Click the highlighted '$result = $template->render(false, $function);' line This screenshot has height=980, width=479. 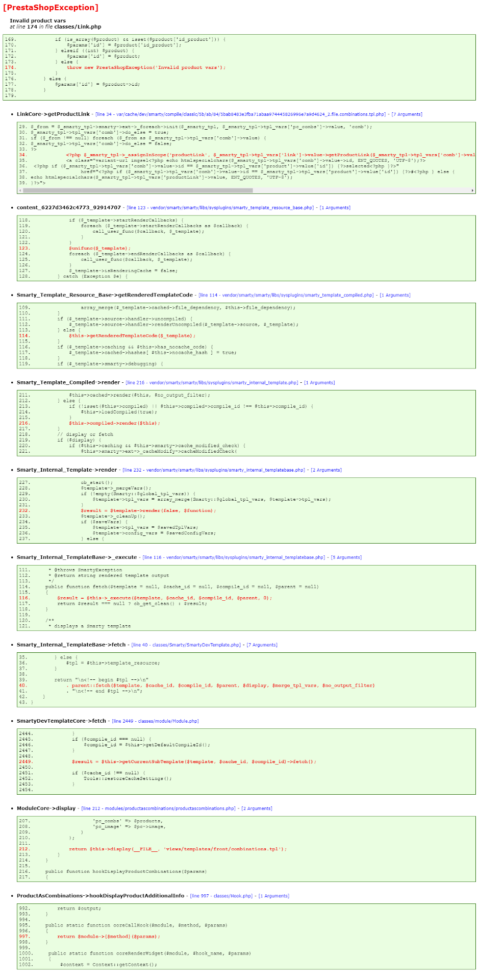tap(148, 510)
